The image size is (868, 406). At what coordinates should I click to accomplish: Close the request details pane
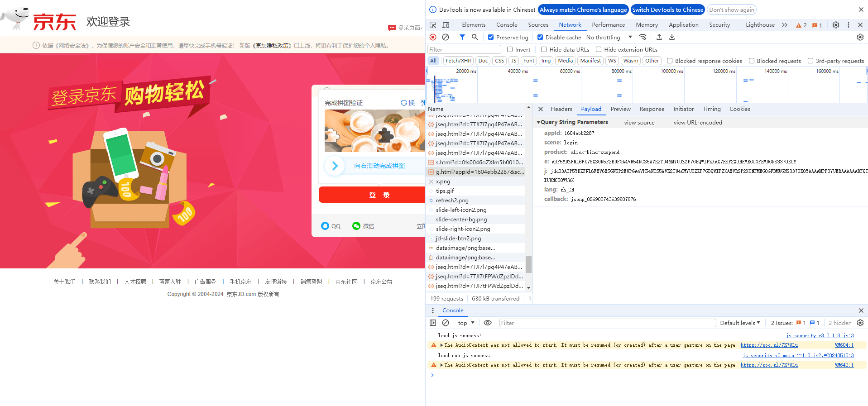tap(541, 109)
